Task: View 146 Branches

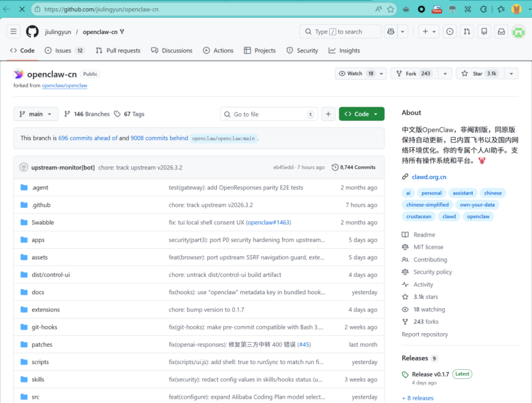Action: (x=87, y=114)
